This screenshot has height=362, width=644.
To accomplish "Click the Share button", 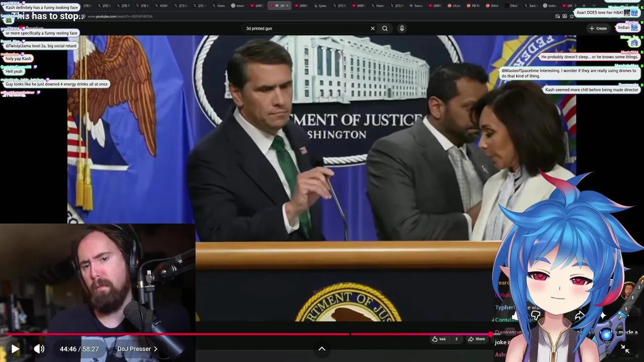I will (476, 339).
